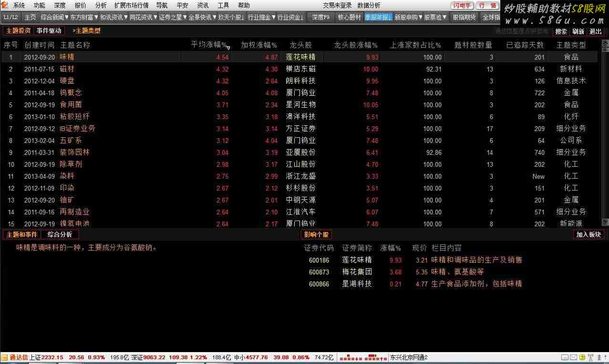
Task: Select the IB证券业务 theme row
Action: coord(299,129)
